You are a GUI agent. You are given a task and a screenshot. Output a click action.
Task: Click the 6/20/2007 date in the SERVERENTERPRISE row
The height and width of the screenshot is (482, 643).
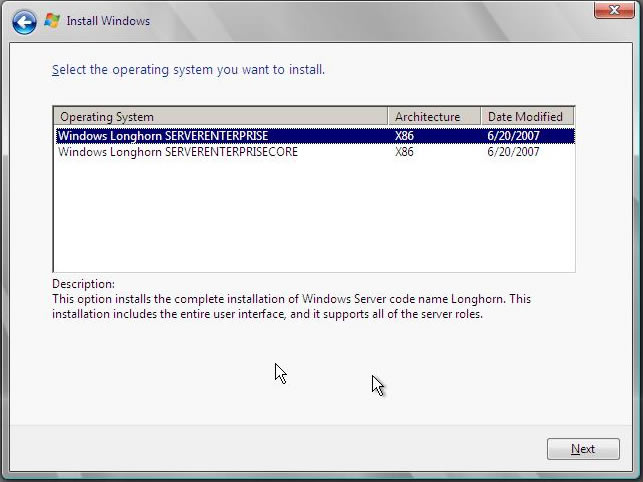coord(513,136)
